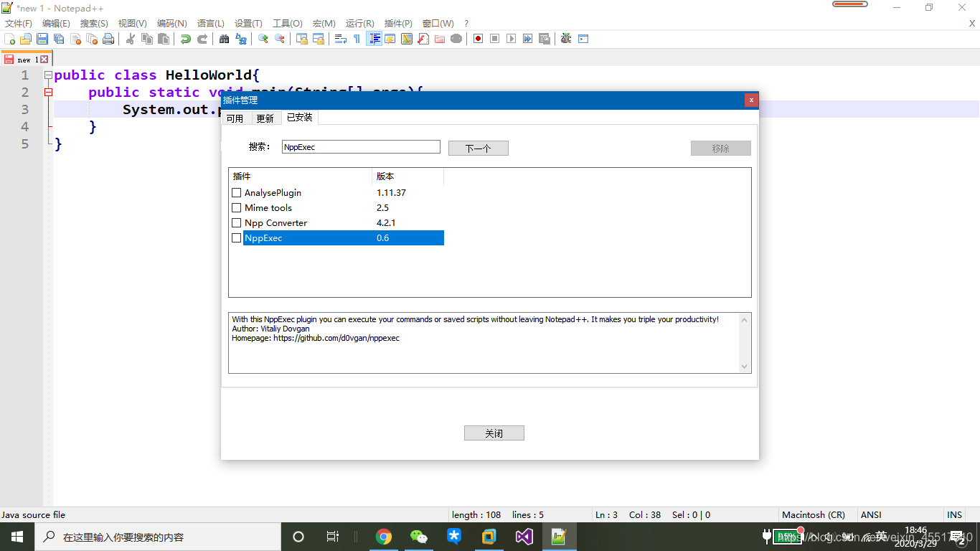Play back recorded macro icon
980x551 pixels.
tap(512, 39)
